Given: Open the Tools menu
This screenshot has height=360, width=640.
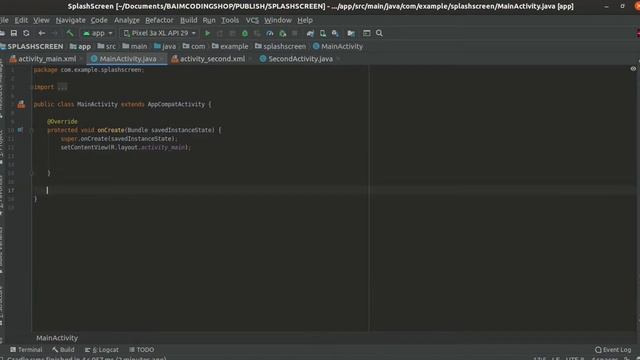Looking at the screenshot, I should pos(230,20).
